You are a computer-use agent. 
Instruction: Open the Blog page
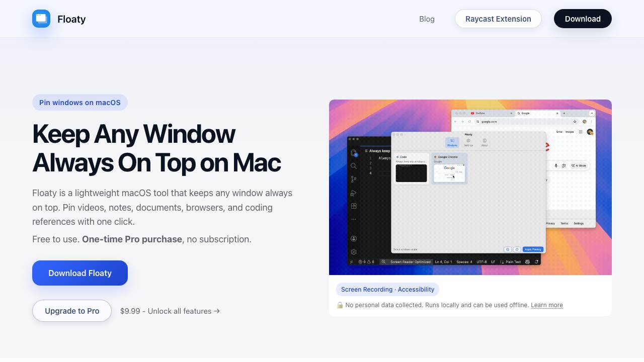(x=427, y=19)
